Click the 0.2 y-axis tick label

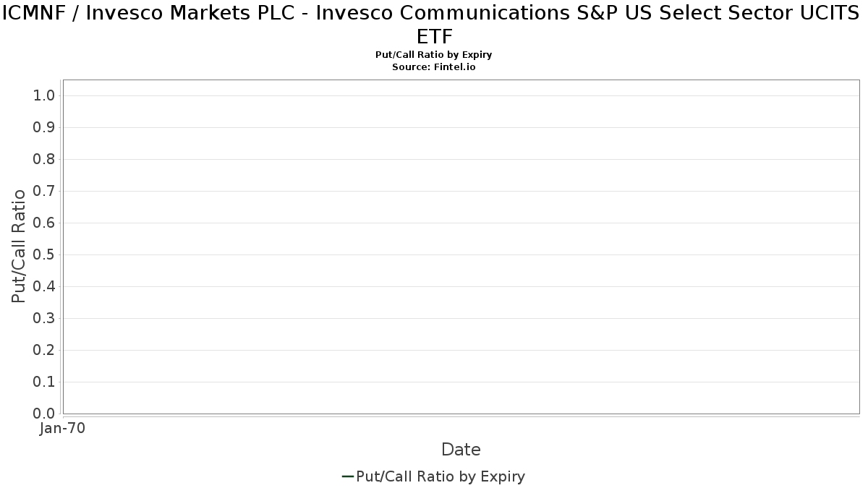(44, 351)
